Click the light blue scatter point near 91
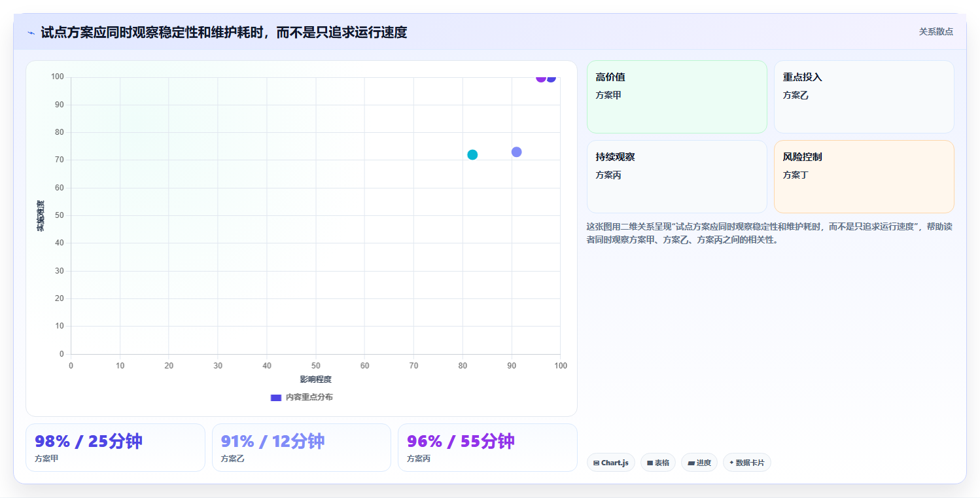 click(516, 152)
